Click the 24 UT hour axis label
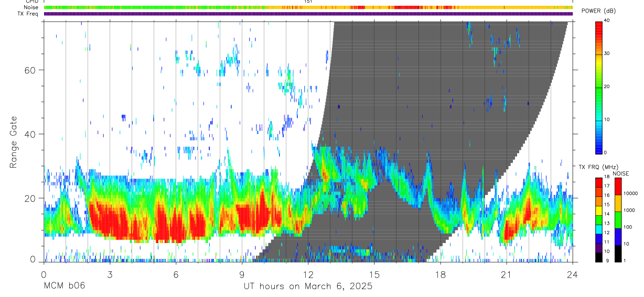Viewport: 644px width, 297px height. pos(573,274)
